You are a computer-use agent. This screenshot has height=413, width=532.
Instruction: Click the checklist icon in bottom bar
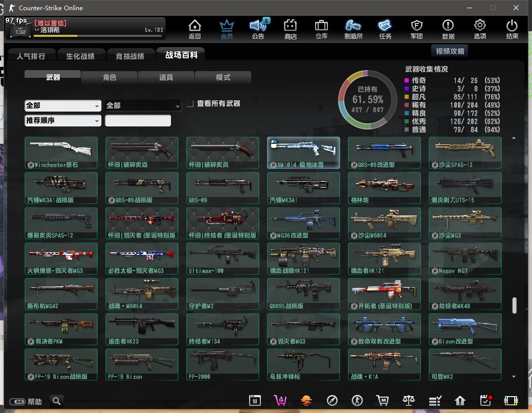tap(435, 401)
